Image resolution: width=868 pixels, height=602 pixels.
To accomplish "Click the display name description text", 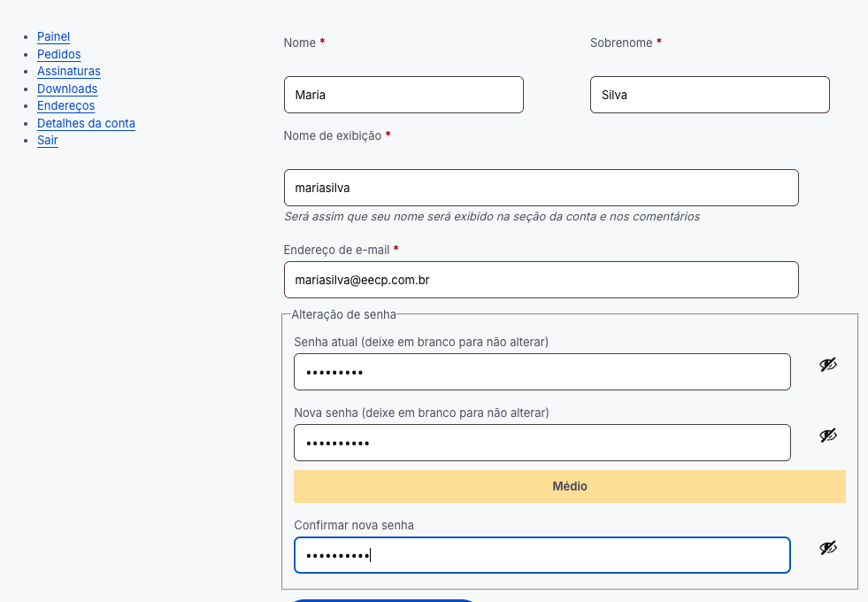I will point(492,217).
